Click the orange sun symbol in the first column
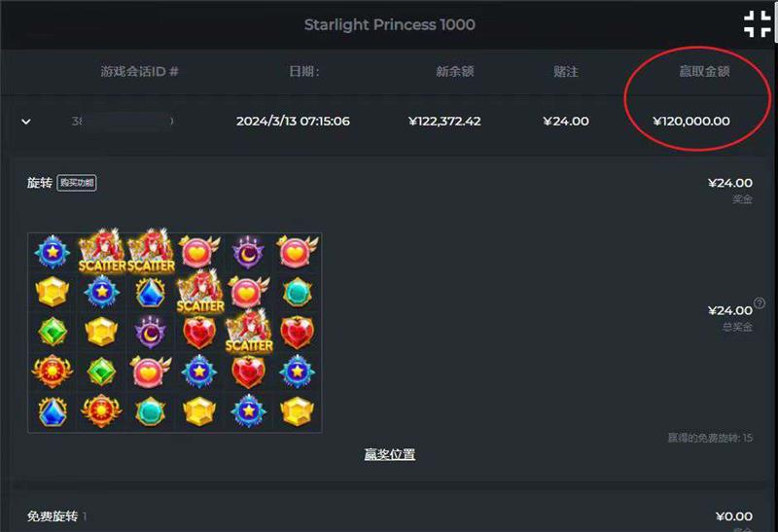Screen dimensions: 778x532 pyautogui.click(x=53, y=372)
